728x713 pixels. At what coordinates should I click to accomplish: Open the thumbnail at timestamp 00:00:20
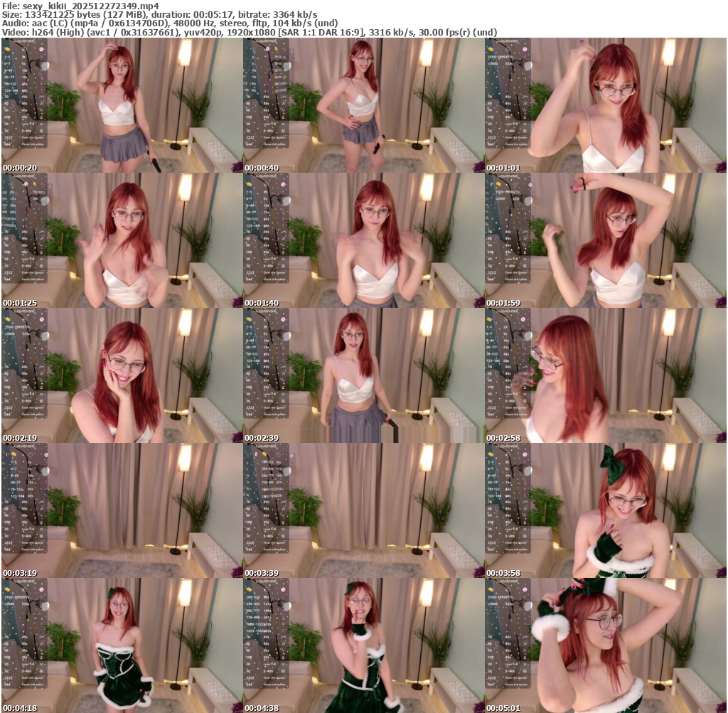click(122, 106)
